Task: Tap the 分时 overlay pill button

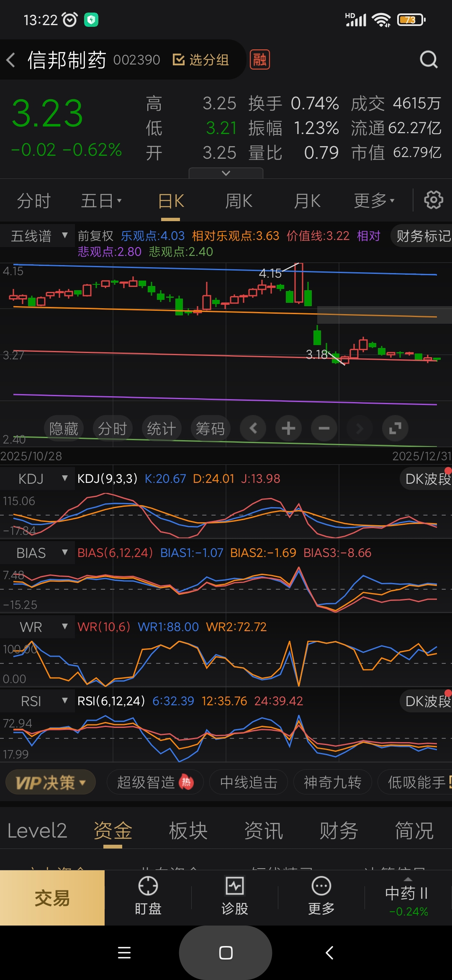Action: tap(113, 428)
